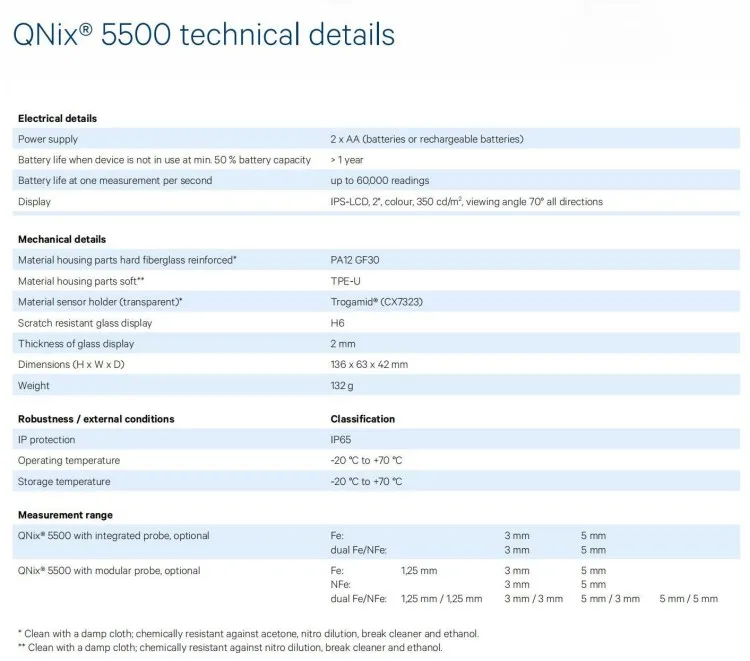Select the 'Trogamid® (CX7323)' value
This screenshot has width=750, height=661.
click(377, 302)
